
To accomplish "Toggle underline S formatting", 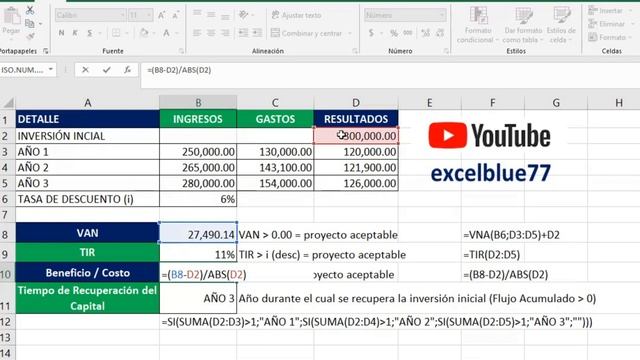I will (x=89, y=33).
